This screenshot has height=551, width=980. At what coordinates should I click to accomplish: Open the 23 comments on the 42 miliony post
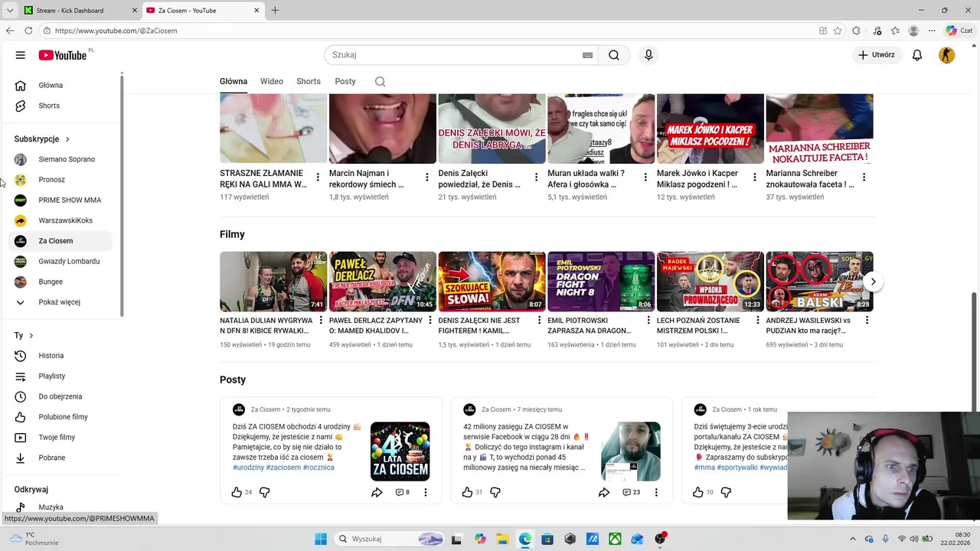pos(631,492)
